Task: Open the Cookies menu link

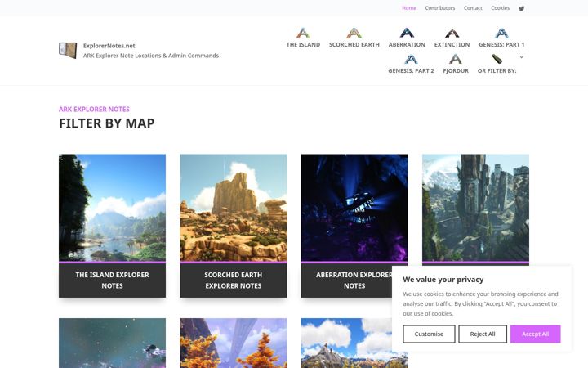Action: (501, 8)
